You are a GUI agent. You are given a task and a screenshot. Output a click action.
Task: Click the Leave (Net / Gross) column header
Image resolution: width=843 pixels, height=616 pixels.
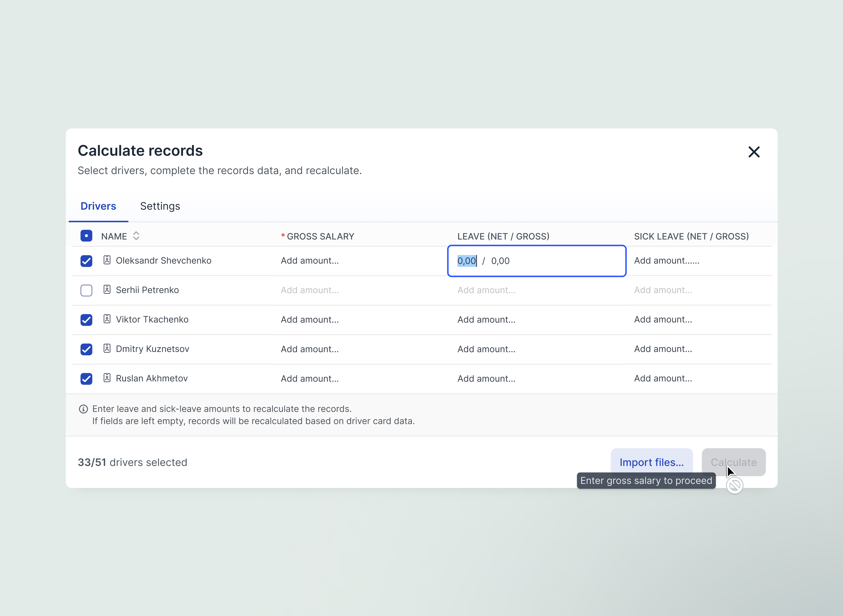(x=503, y=236)
